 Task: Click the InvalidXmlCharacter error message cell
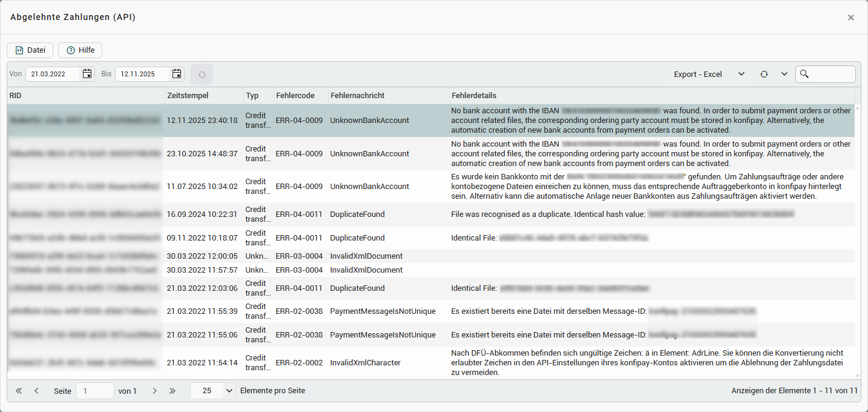[x=389, y=363]
